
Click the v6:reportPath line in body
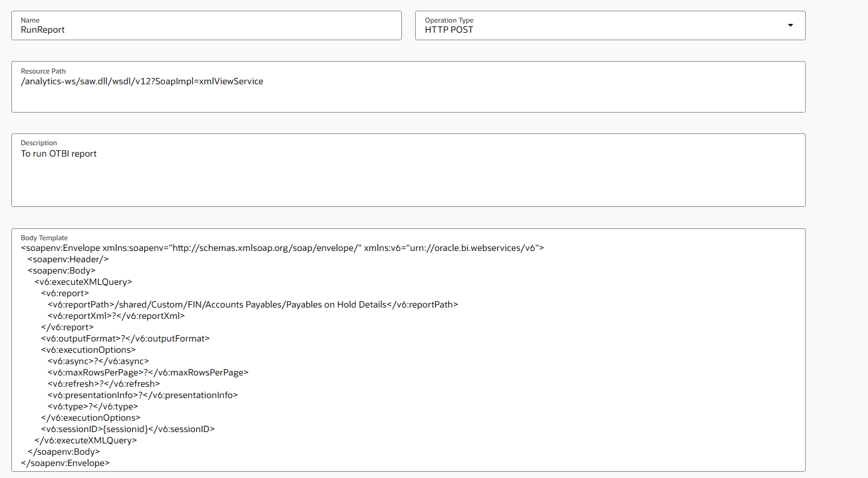pyautogui.click(x=253, y=304)
